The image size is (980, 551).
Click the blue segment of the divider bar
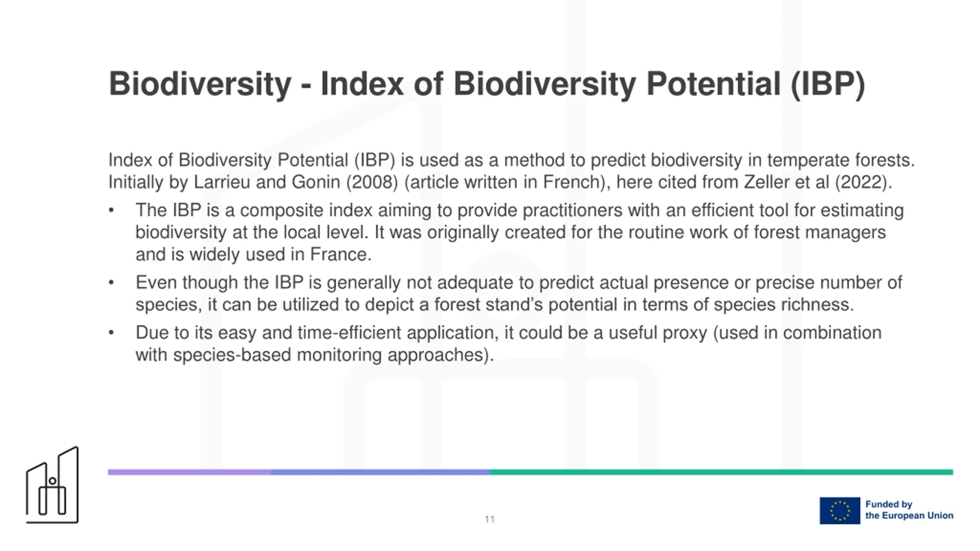(x=380, y=472)
